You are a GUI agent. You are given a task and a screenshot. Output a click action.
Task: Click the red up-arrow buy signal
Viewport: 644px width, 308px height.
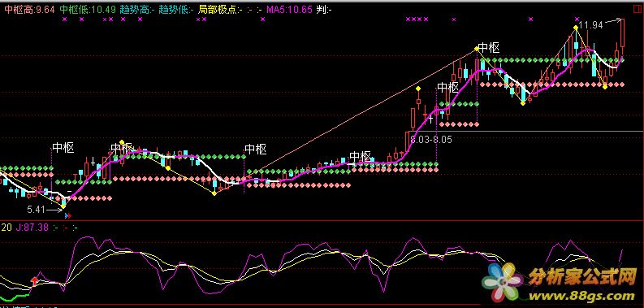pyautogui.click(x=34, y=281)
